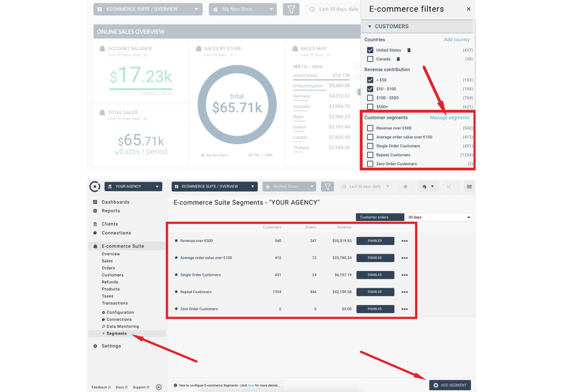Check the Repeat Customers segment checkbox

(x=370, y=155)
